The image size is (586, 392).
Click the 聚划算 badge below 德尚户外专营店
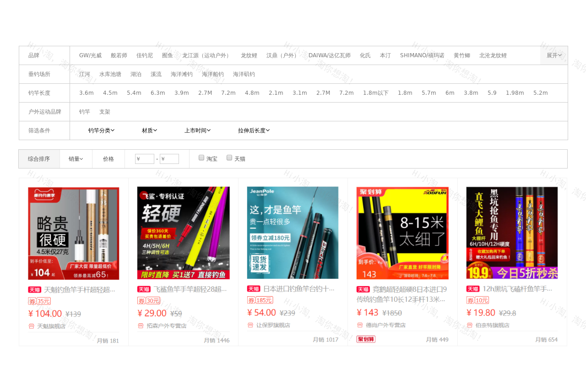[x=366, y=339]
